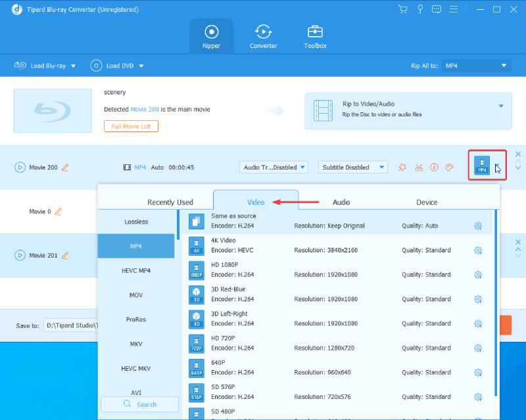Choose the 3D Red-Blue preset
Viewport: 526px width, 420px height.
(x=339, y=295)
